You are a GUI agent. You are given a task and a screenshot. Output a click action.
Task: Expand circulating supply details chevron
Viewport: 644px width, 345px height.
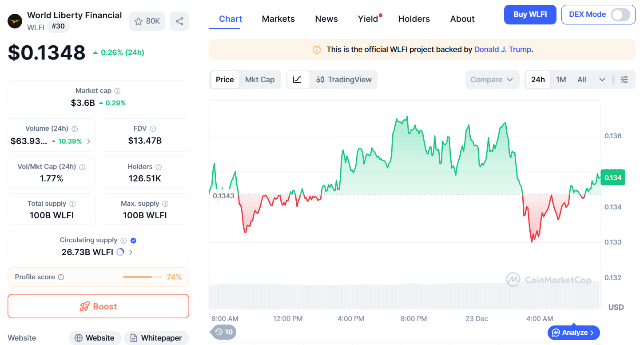(x=131, y=252)
